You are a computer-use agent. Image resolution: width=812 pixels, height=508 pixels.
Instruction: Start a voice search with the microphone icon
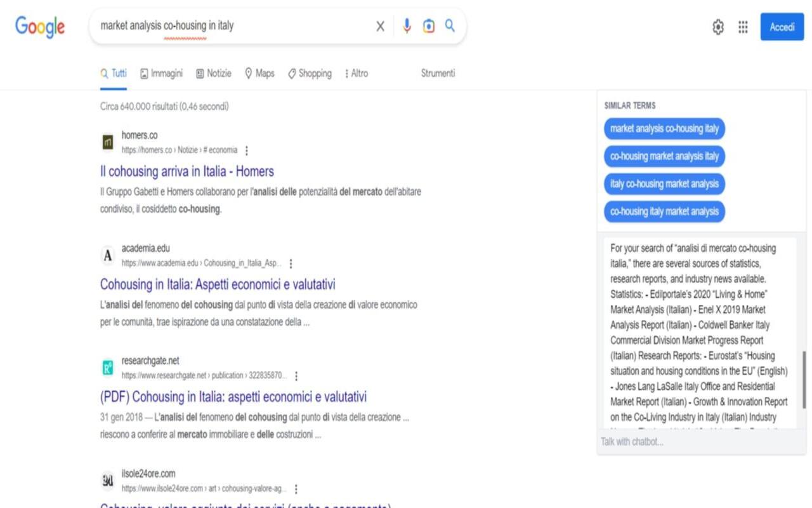click(406, 26)
